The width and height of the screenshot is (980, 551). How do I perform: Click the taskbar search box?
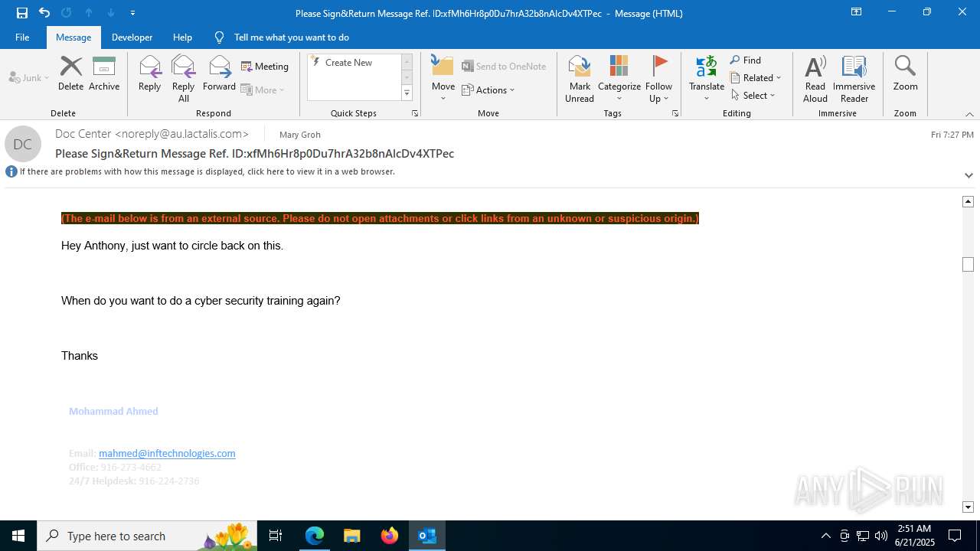point(147,536)
